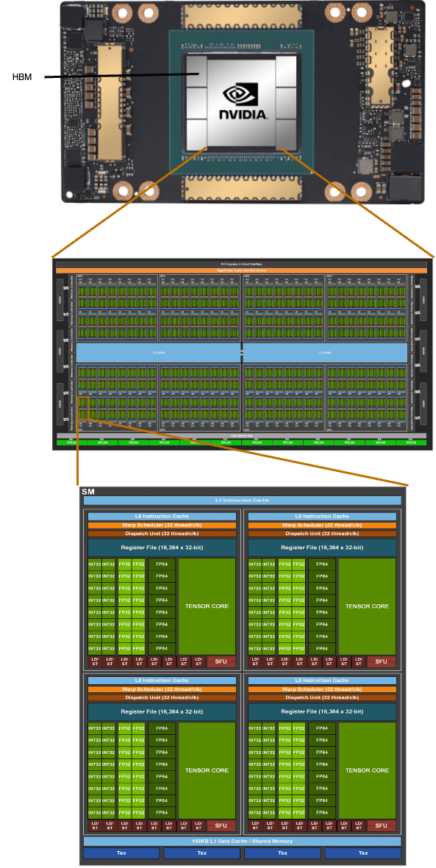
Task: Click the PCI Express 4.0 Host Interface bar
Action: (x=242, y=264)
